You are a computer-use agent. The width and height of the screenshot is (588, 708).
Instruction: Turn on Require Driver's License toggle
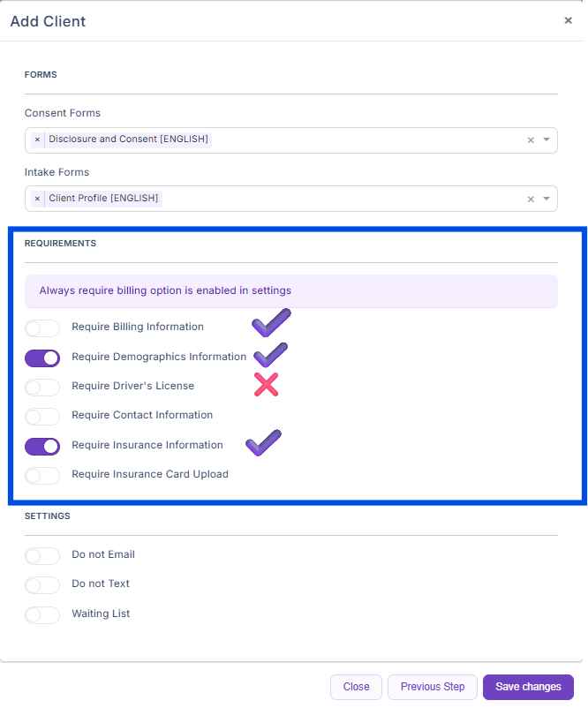point(42,387)
